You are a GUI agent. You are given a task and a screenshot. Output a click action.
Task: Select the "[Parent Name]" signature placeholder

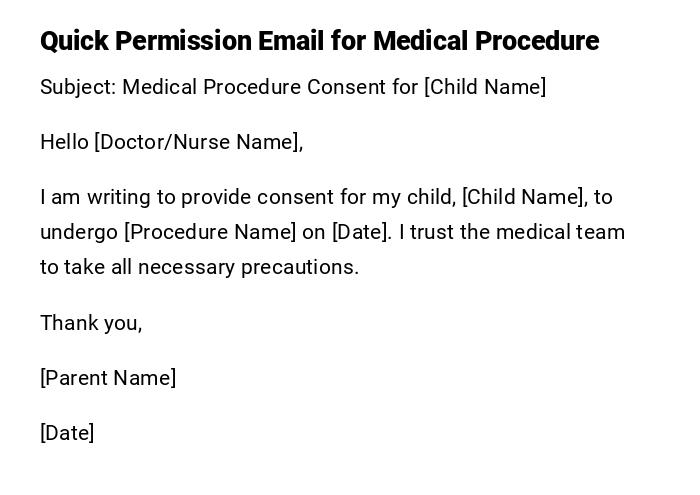(108, 378)
